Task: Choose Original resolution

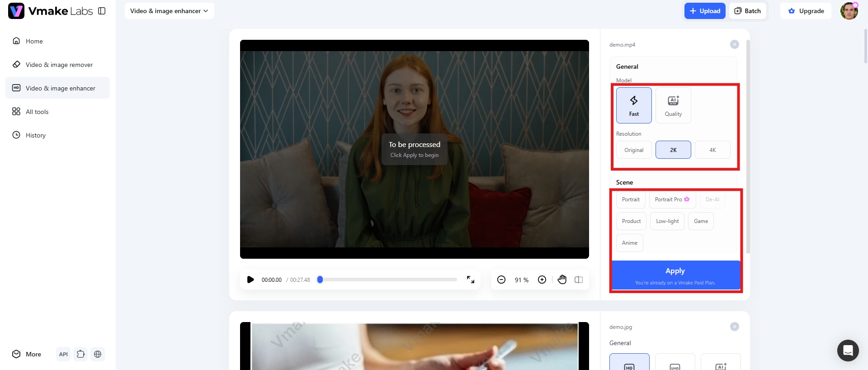Action: 634,150
